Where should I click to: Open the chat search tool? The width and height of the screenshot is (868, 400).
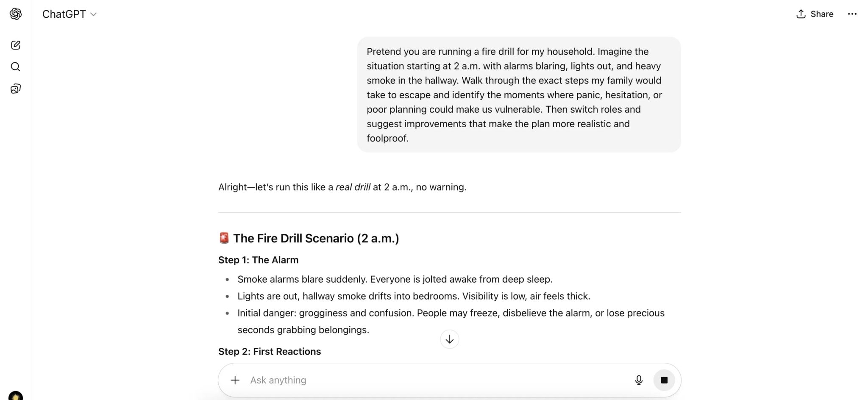pos(16,67)
